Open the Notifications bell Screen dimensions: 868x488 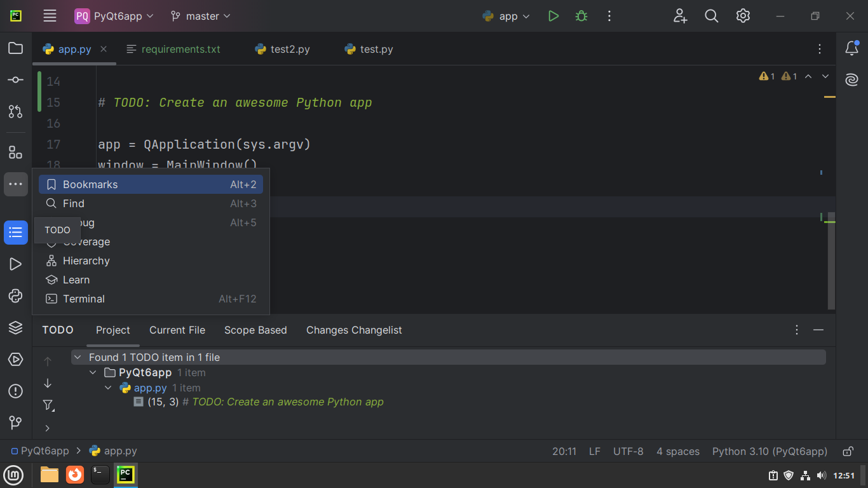click(852, 48)
